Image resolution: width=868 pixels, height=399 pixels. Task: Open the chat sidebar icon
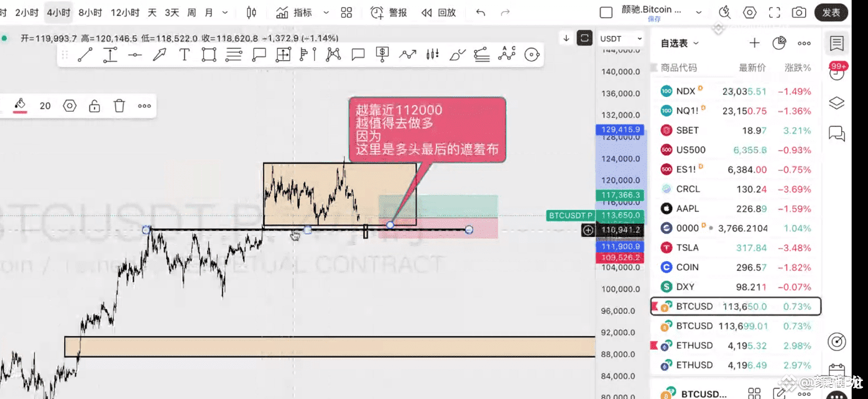pyautogui.click(x=837, y=133)
